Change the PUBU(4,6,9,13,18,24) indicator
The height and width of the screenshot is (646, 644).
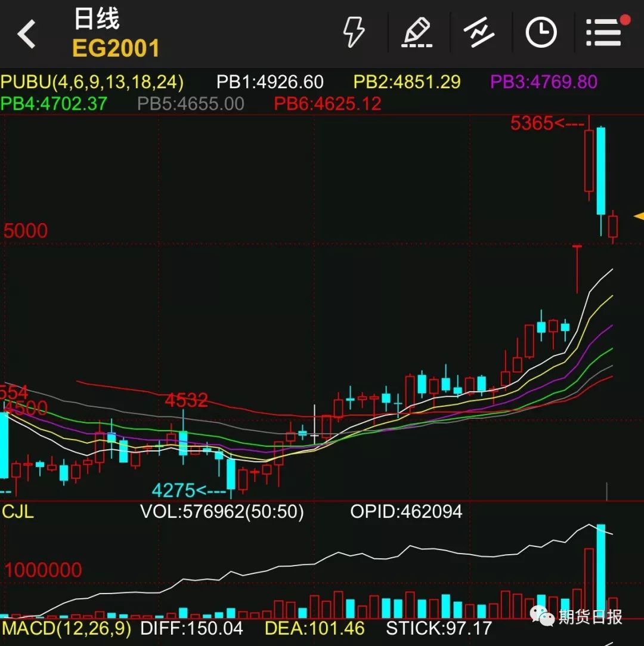92,82
